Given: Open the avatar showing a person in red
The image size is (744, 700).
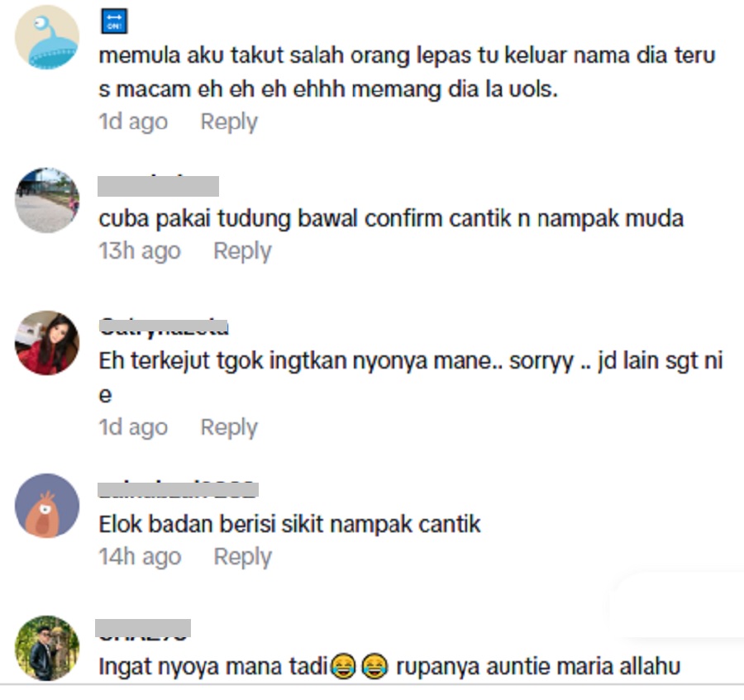Looking at the screenshot, I should click(x=47, y=343).
